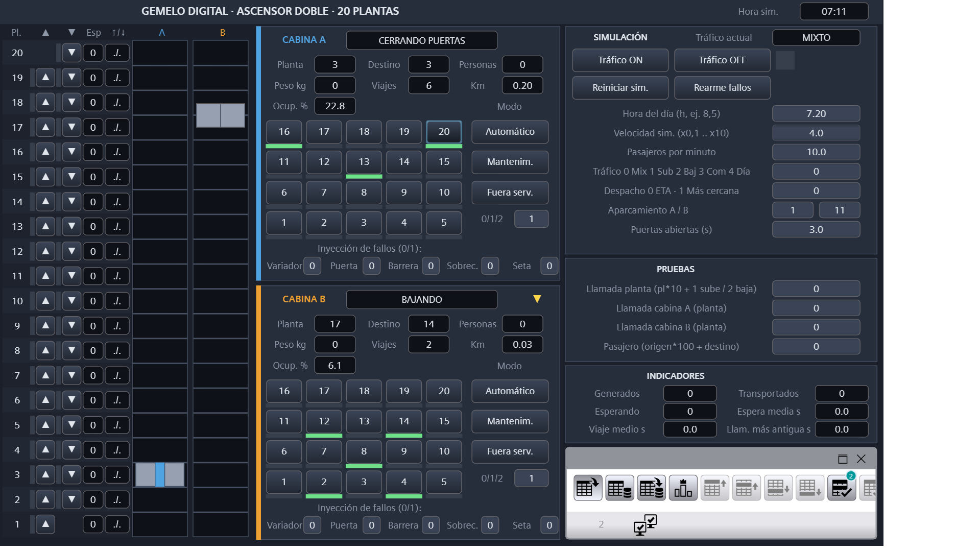980x551 pixels.
Task: Open the bar chart ranking icon
Action: [x=683, y=488]
